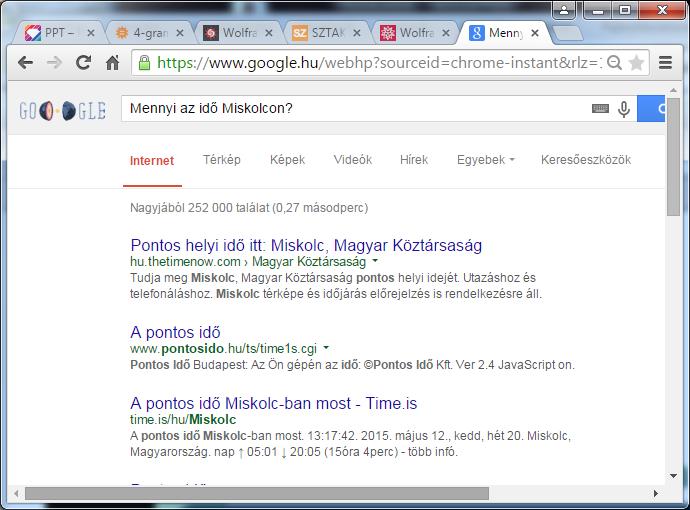Click the browser forward arrow
The width and height of the screenshot is (690, 510).
pyautogui.click(x=55, y=63)
